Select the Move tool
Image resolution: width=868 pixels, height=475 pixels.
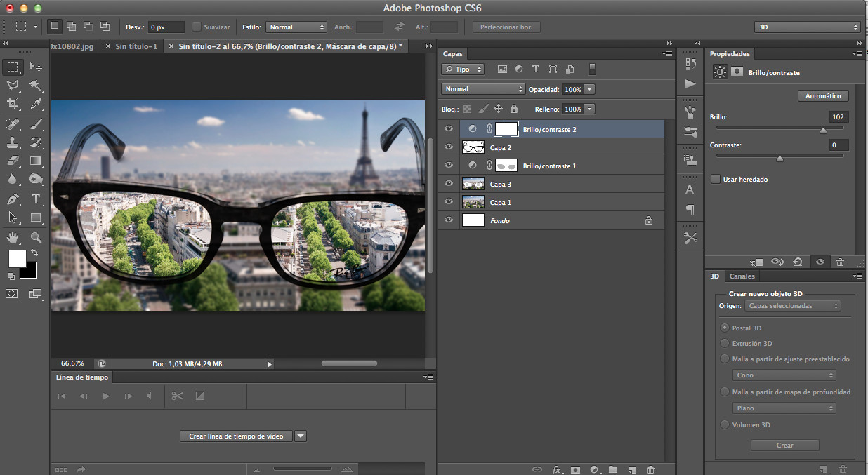pos(36,67)
